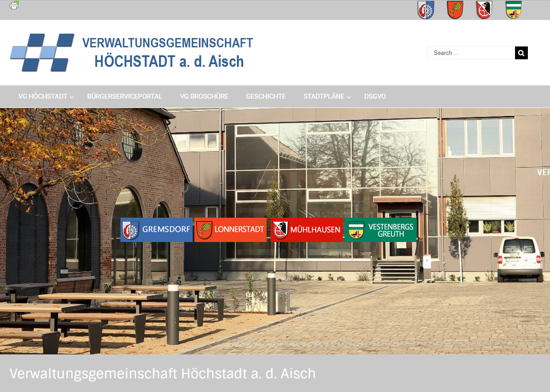This screenshot has width=550, height=392.
Task: Open Gremsdorf coat of arms in top bar
Action: point(426,10)
